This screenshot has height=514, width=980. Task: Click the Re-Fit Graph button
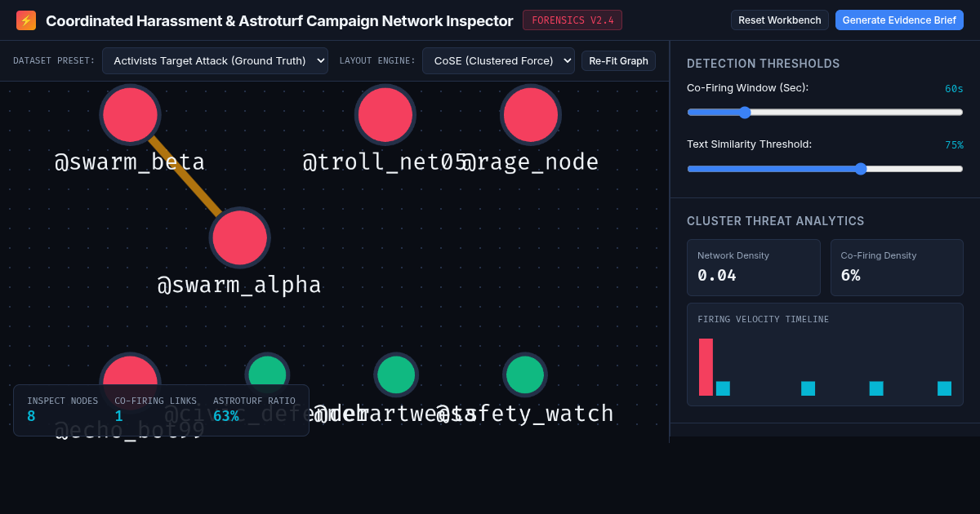point(618,61)
